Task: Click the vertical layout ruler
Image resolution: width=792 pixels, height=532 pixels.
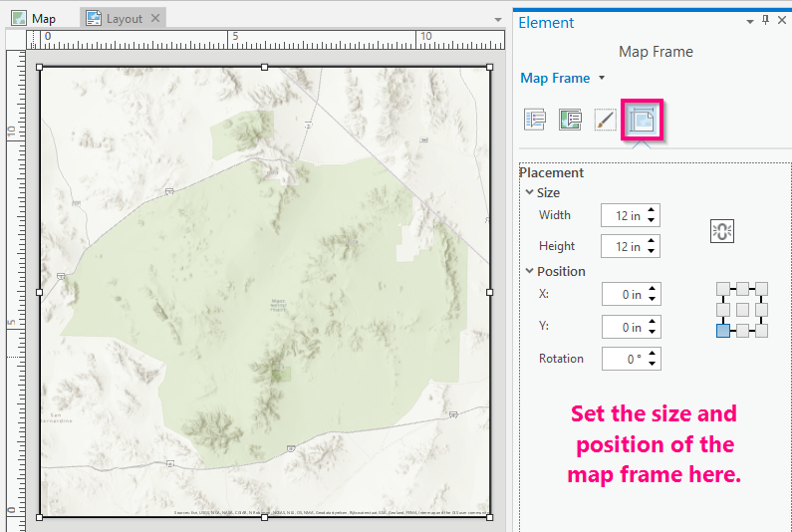Action: coord(16,291)
